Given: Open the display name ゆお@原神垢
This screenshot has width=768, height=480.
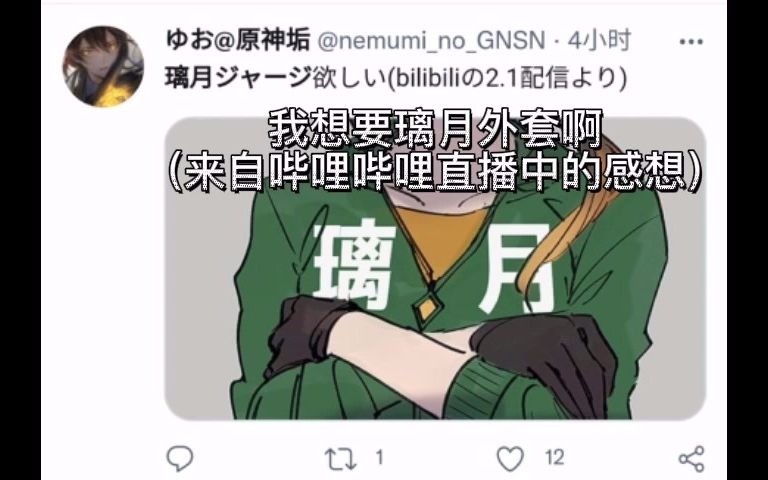Looking at the screenshot, I should click(x=238, y=40).
